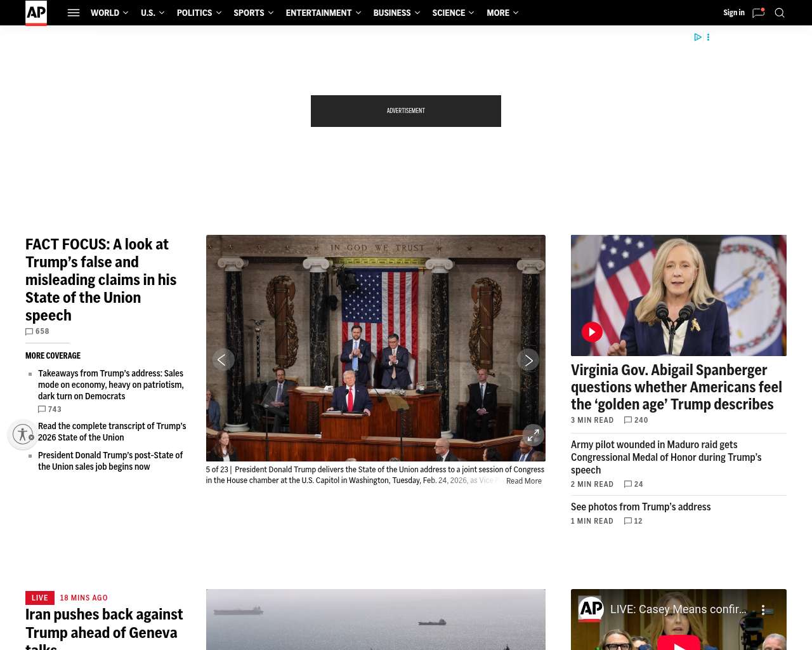Click the AP logo home icon
This screenshot has height=650, width=812.
(36, 13)
